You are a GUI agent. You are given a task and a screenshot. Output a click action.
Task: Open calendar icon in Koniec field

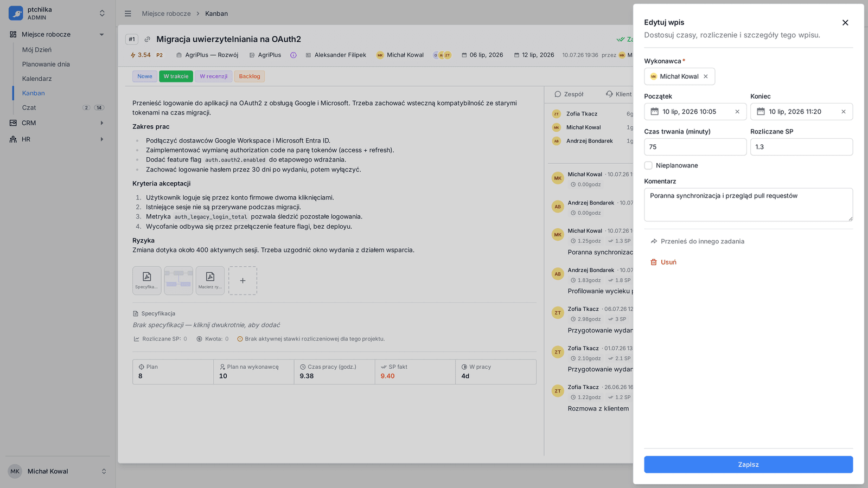coord(761,112)
